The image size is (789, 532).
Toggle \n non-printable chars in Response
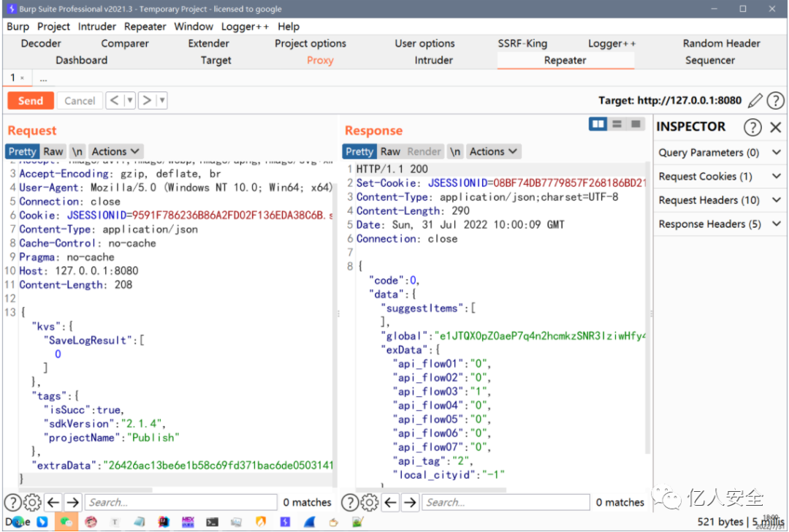tap(455, 151)
